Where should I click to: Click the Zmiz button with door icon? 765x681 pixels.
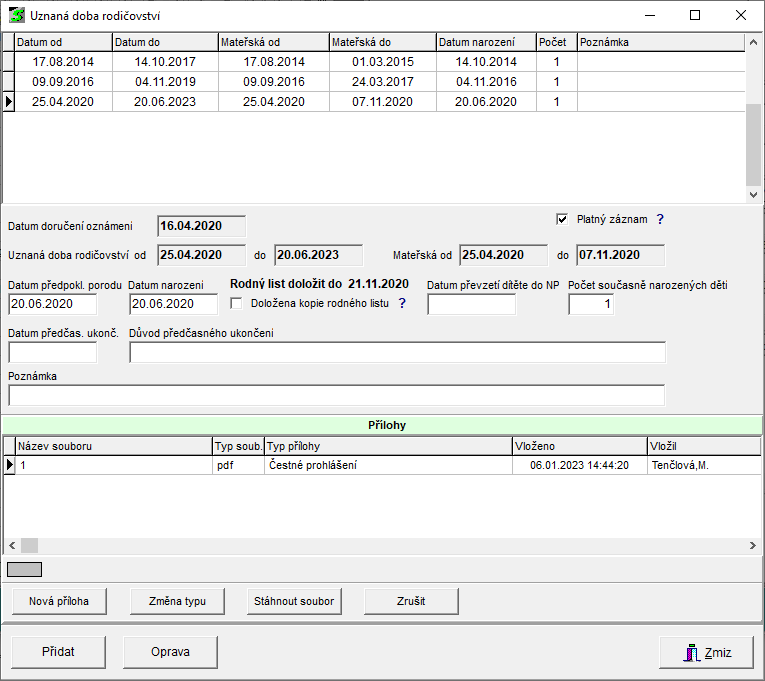(706, 653)
